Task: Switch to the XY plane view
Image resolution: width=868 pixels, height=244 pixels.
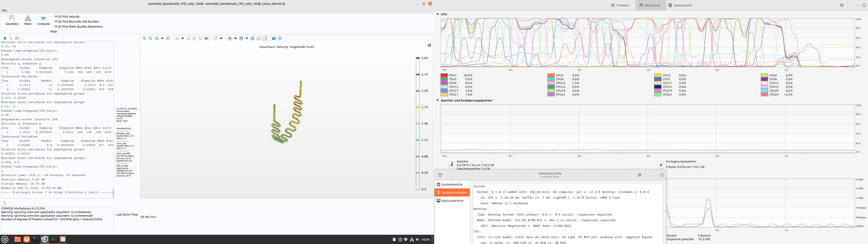Action: [x=188, y=38]
